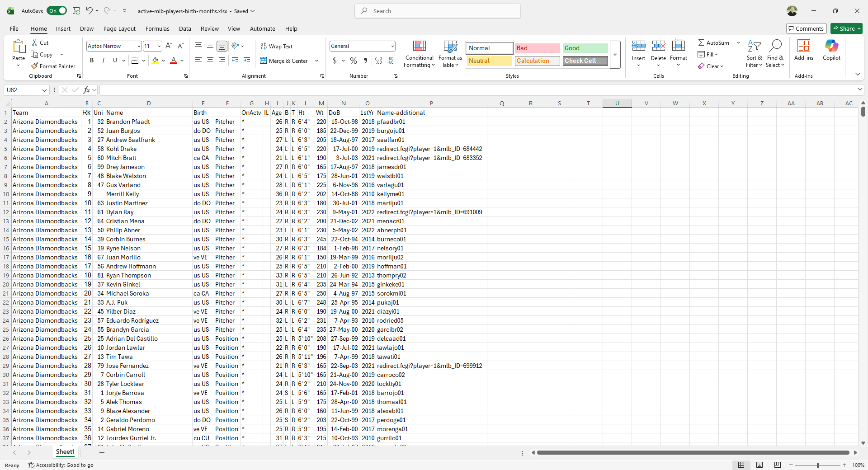Toggle underline formatting
Viewport: 868px width, 470px height.
tap(114, 60)
